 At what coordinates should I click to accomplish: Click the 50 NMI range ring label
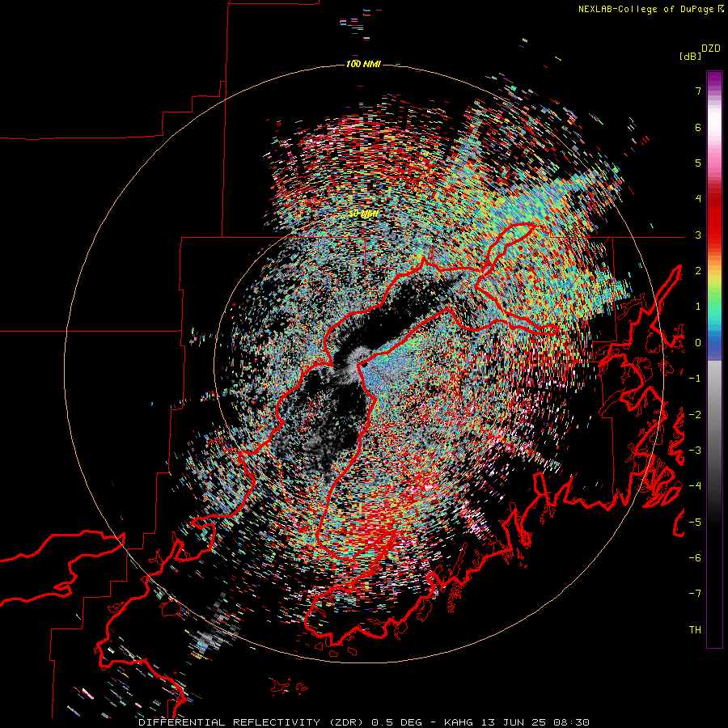(363, 214)
